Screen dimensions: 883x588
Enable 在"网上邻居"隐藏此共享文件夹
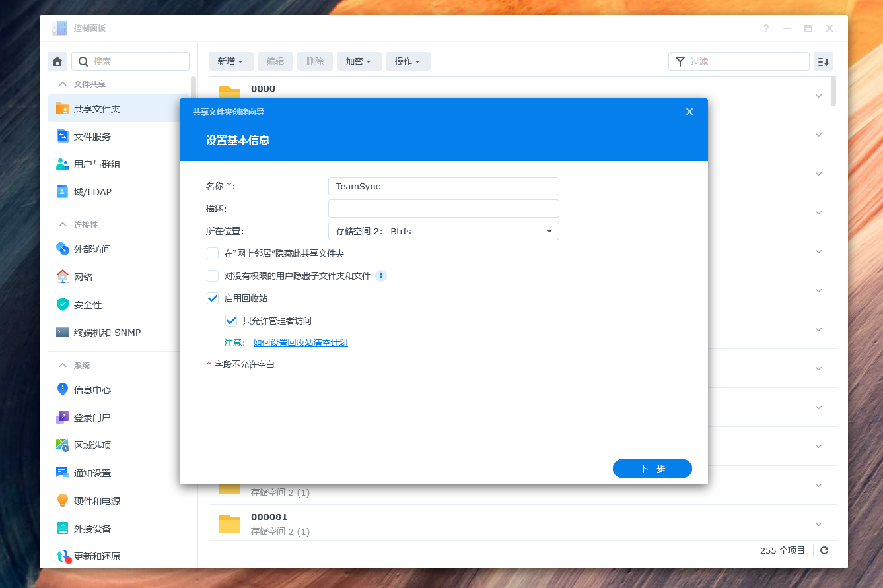tap(213, 253)
